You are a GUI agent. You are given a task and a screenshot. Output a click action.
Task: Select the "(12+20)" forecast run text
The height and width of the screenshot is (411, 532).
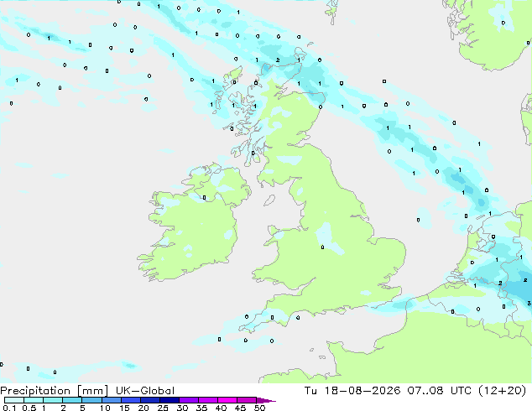(502, 391)
